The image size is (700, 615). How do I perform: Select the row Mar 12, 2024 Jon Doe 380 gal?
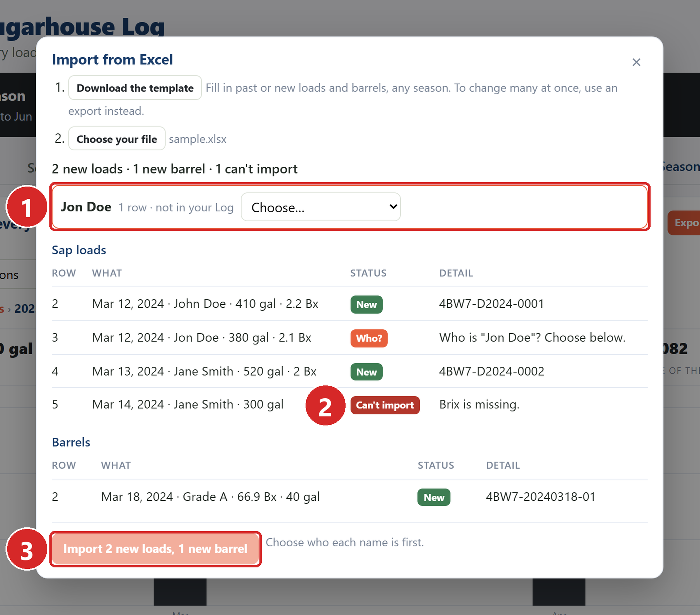350,338
